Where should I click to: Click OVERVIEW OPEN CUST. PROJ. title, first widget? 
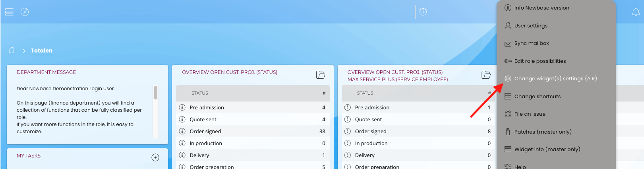pyautogui.click(x=230, y=72)
